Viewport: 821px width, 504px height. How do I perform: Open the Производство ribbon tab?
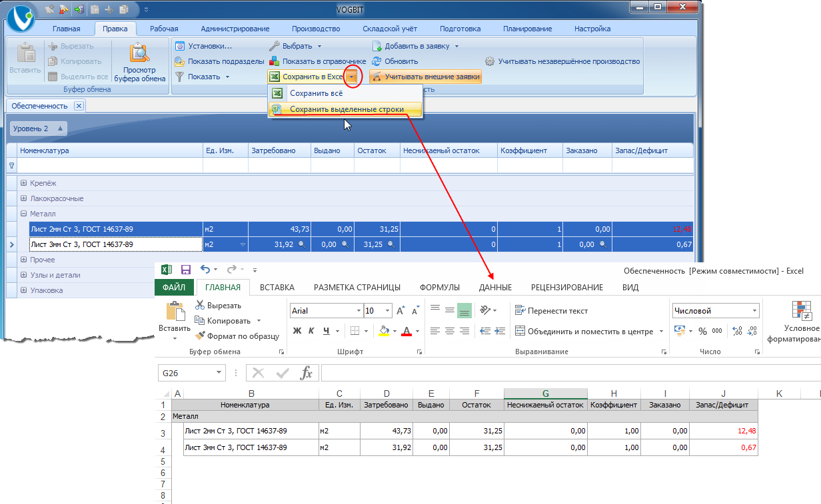click(316, 29)
